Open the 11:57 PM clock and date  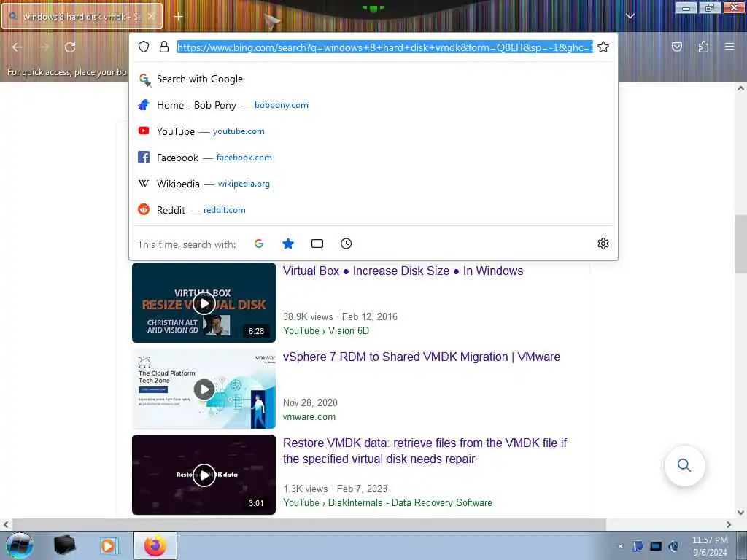tap(710, 546)
